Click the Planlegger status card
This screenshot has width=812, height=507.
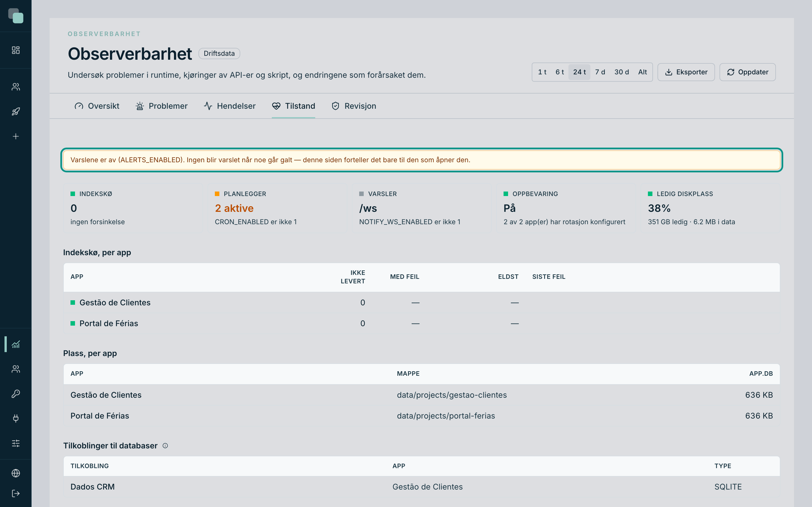277,208
